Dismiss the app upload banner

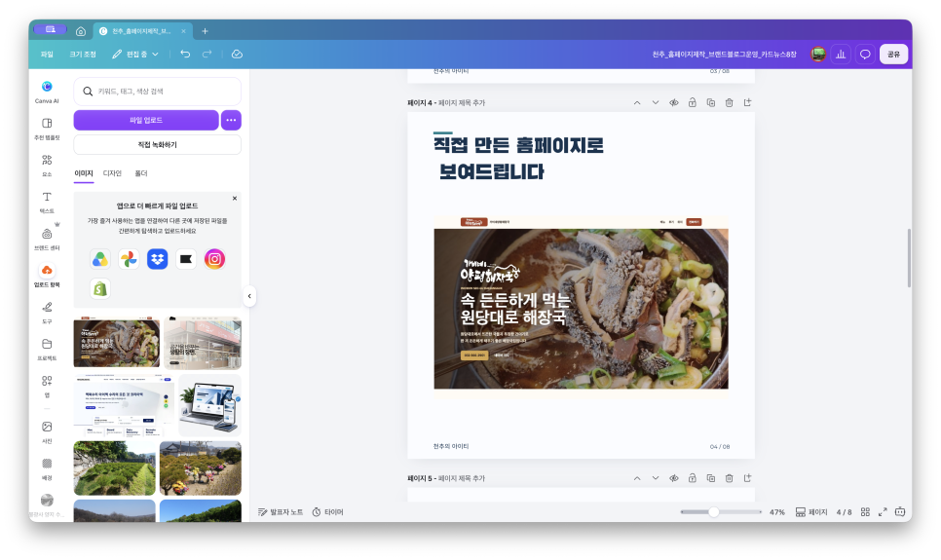(x=235, y=198)
